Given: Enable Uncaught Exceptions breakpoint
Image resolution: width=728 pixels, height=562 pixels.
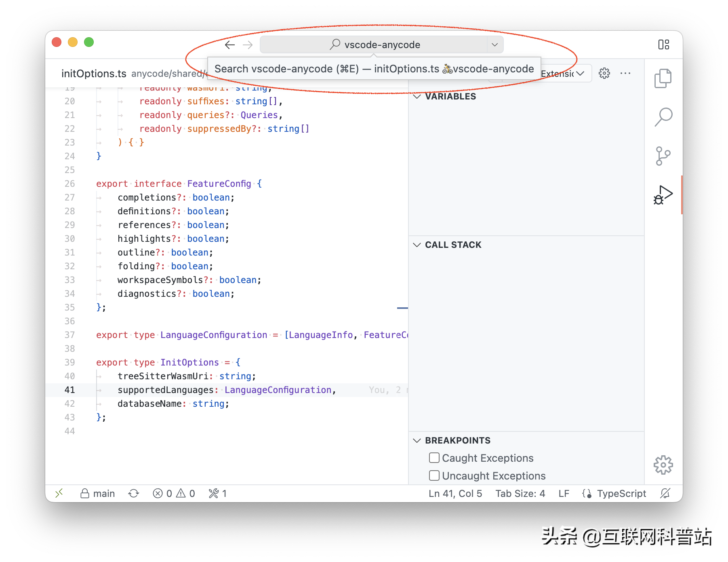Looking at the screenshot, I should [x=434, y=475].
